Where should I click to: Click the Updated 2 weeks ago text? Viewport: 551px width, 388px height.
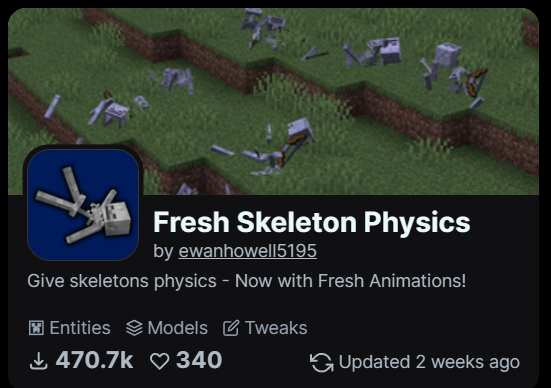(x=429, y=362)
